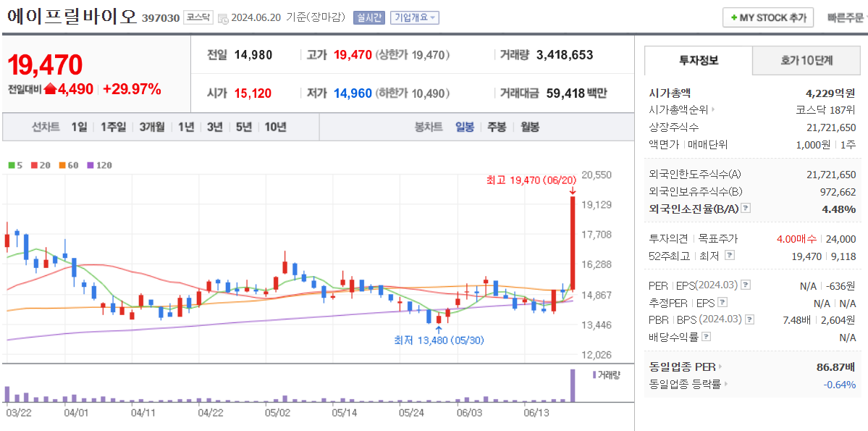The width and height of the screenshot is (868, 431).
Task: Click the green 5-day moving average swatch
Action: pyautogui.click(x=12, y=165)
